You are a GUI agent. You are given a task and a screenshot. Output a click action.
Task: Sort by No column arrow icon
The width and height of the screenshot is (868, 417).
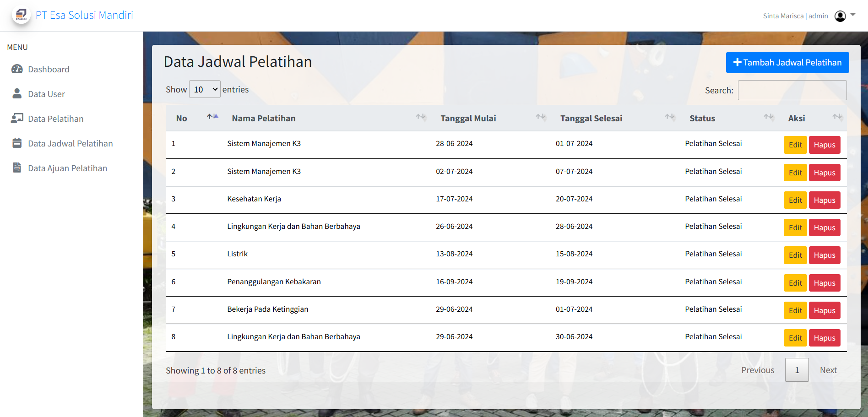pyautogui.click(x=212, y=117)
